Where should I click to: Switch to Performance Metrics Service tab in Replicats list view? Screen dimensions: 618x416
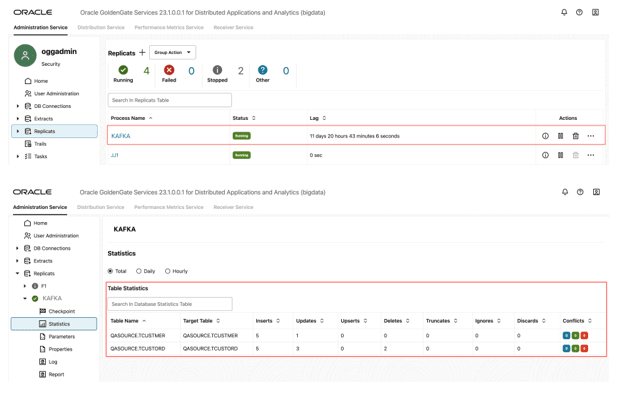(x=169, y=27)
